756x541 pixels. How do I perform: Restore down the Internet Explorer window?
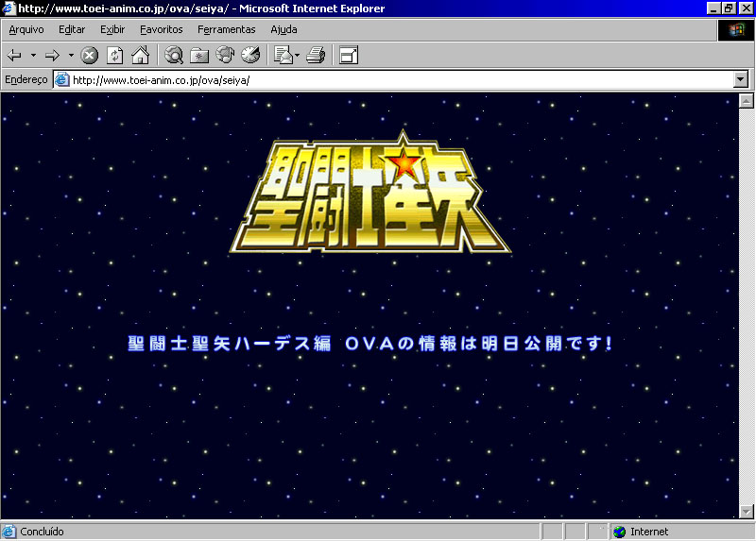(729, 8)
